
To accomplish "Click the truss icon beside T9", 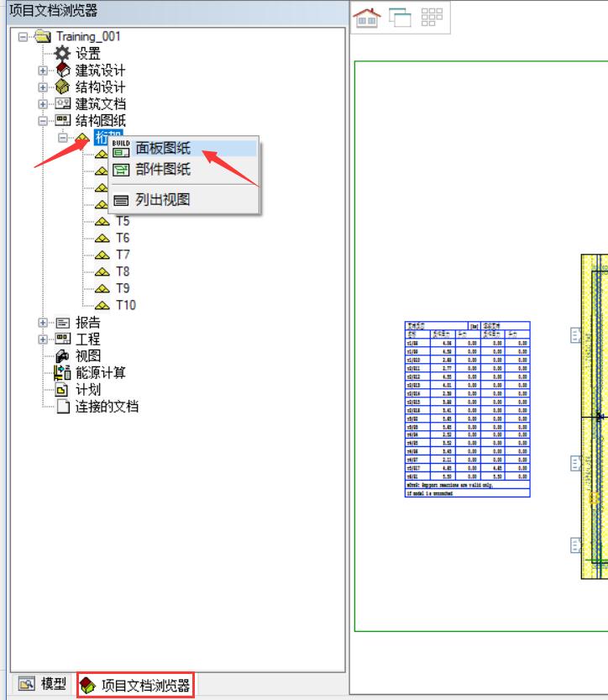I will [x=102, y=289].
